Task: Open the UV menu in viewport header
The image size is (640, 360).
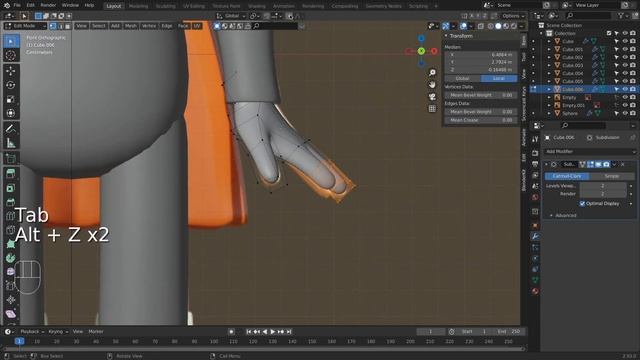Action: [197, 26]
